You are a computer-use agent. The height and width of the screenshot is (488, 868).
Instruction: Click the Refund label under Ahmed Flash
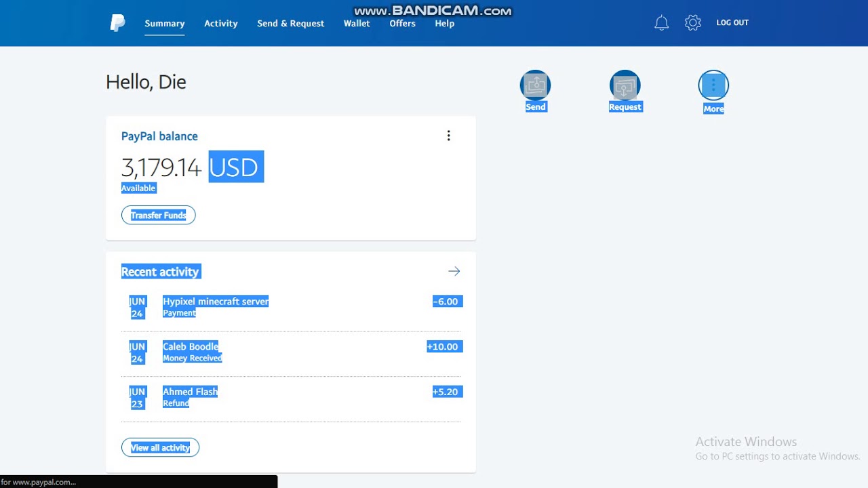click(x=176, y=403)
